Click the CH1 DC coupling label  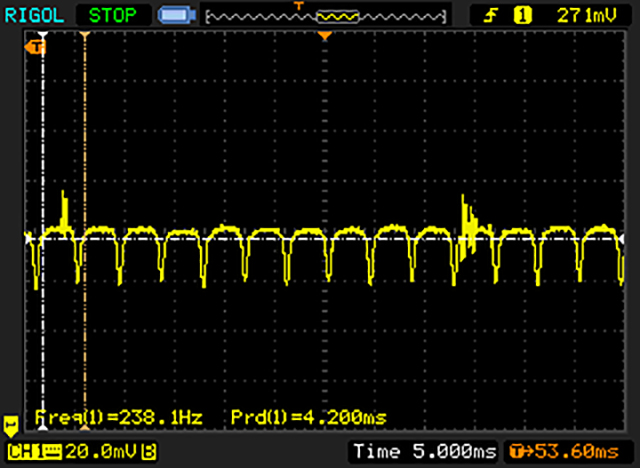pyautogui.click(x=34, y=451)
